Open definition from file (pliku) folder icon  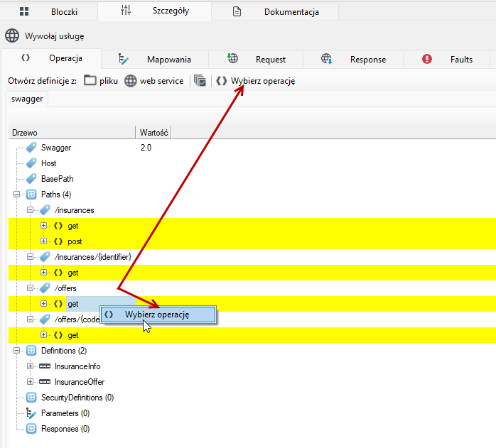[90, 81]
